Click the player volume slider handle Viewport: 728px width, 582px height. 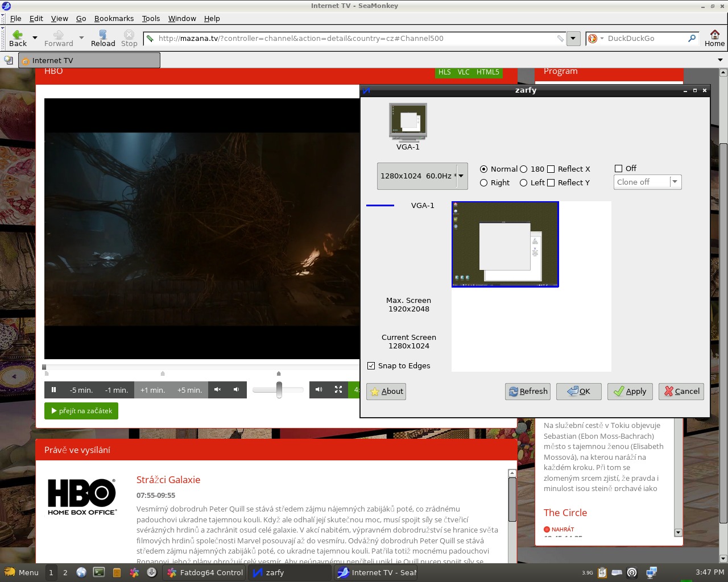click(279, 390)
